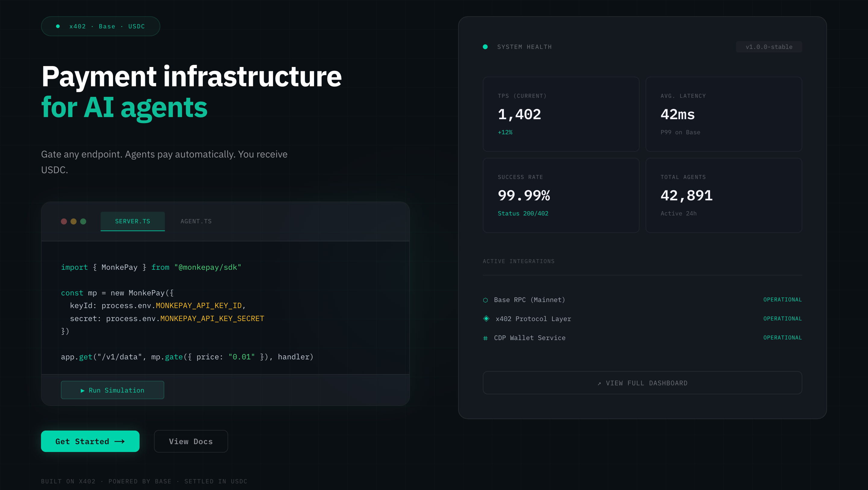Select the TPS (Current) stat card

pos(561,114)
